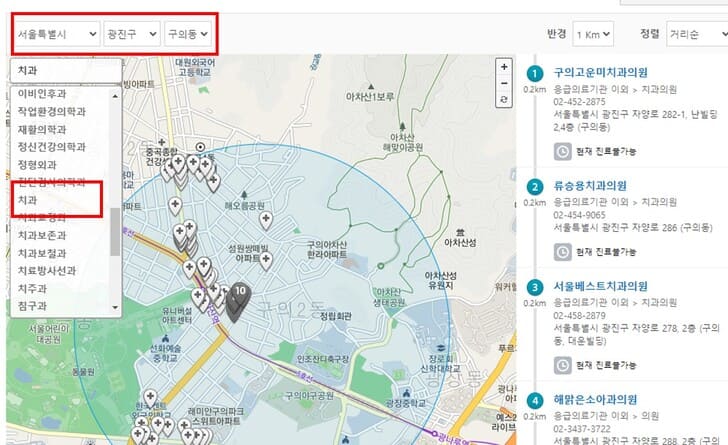Open the 서울특별시 city dropdown

(56, 34)
